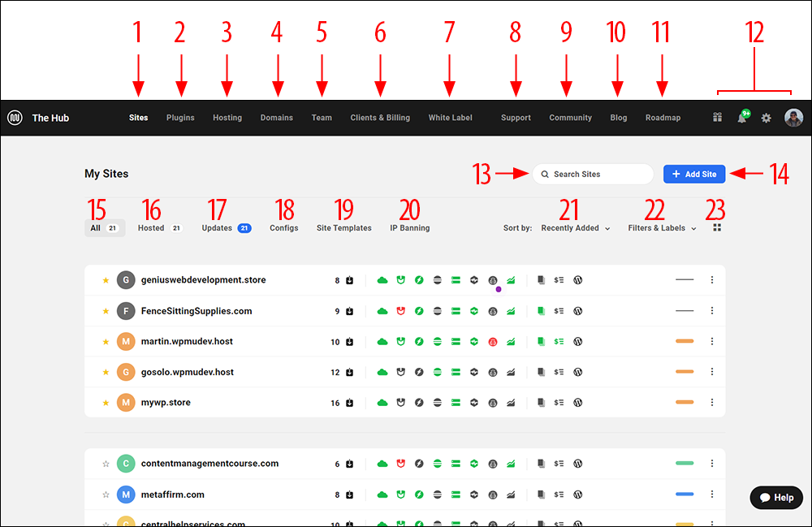Switch to grid view layout
Image resolution: width=812 pixels, height=527 pixels.
717,228
